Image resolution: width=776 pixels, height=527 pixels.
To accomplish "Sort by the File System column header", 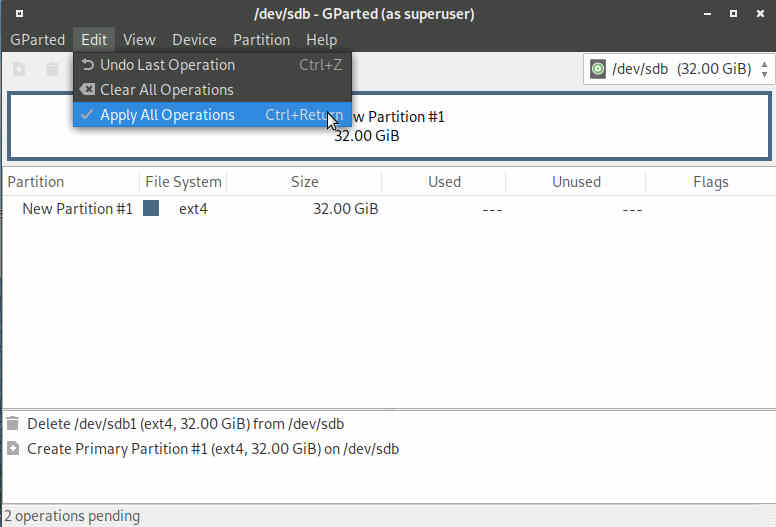I will 183,182.
